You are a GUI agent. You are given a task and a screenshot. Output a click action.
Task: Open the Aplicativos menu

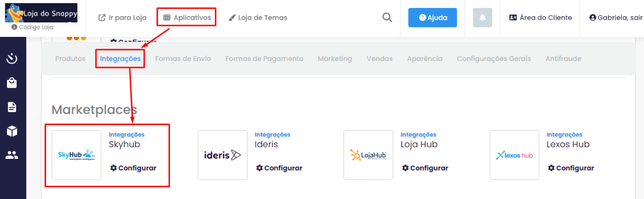pyautogui.click(x=187, y=18)
